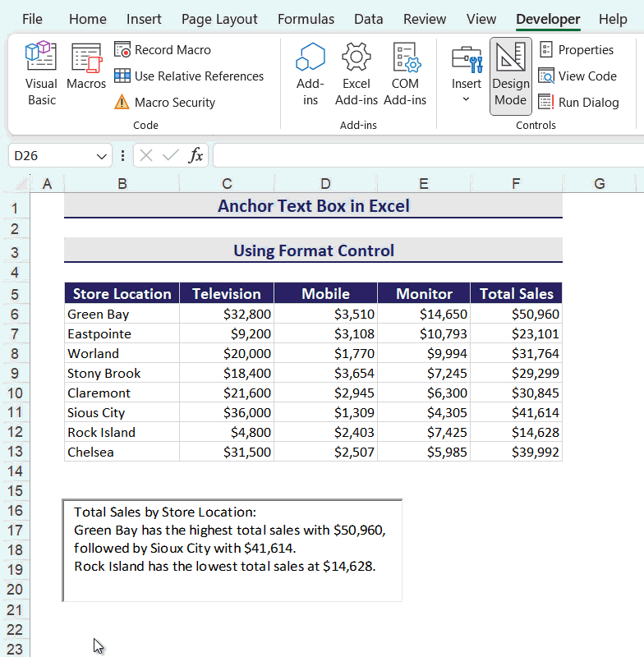
Task: Select column C header
Action: tap(227, 183)
